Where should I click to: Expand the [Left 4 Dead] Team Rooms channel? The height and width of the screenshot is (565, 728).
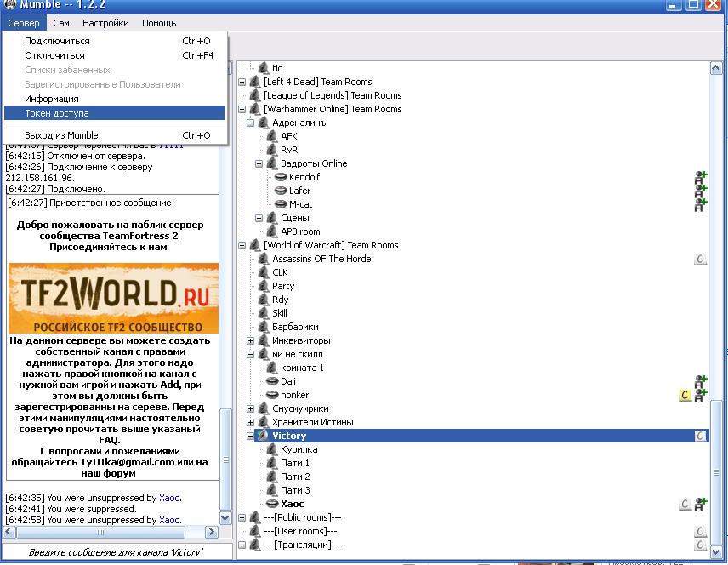pyautogui.click(x=242, y=83)
